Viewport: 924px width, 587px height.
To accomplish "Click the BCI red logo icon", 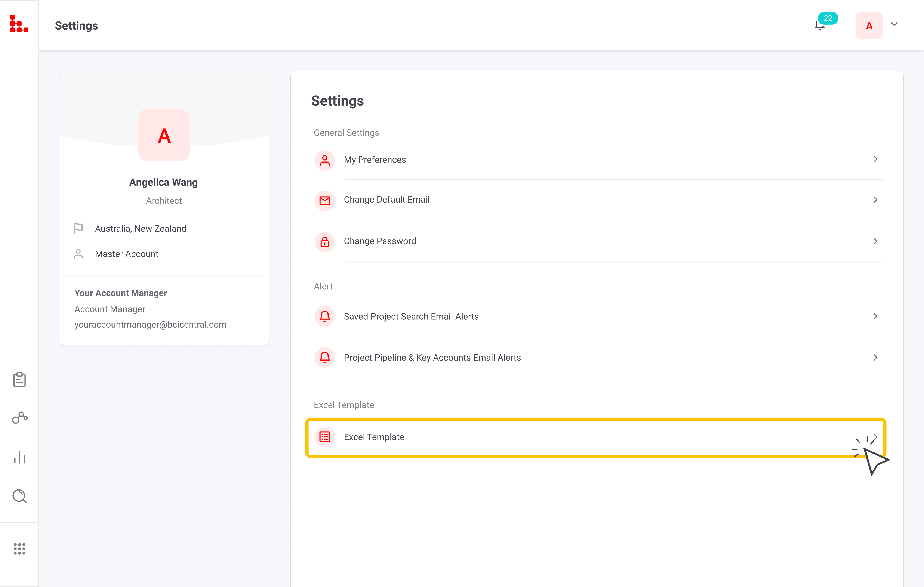I will (19, 24).
